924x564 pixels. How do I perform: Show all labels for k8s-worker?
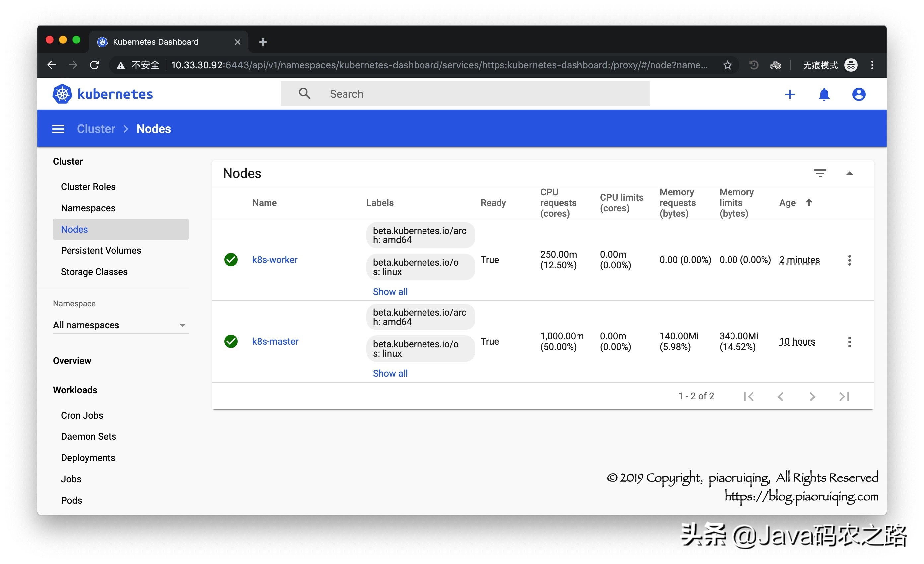pyautogui.click(x=390, y=291)
